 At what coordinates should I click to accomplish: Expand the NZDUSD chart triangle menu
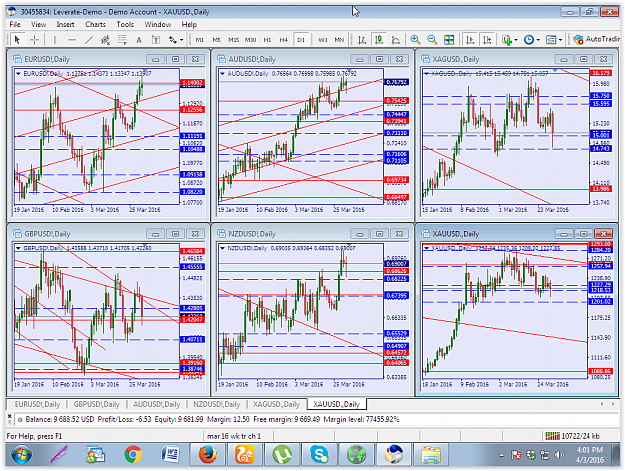[222, 248]
